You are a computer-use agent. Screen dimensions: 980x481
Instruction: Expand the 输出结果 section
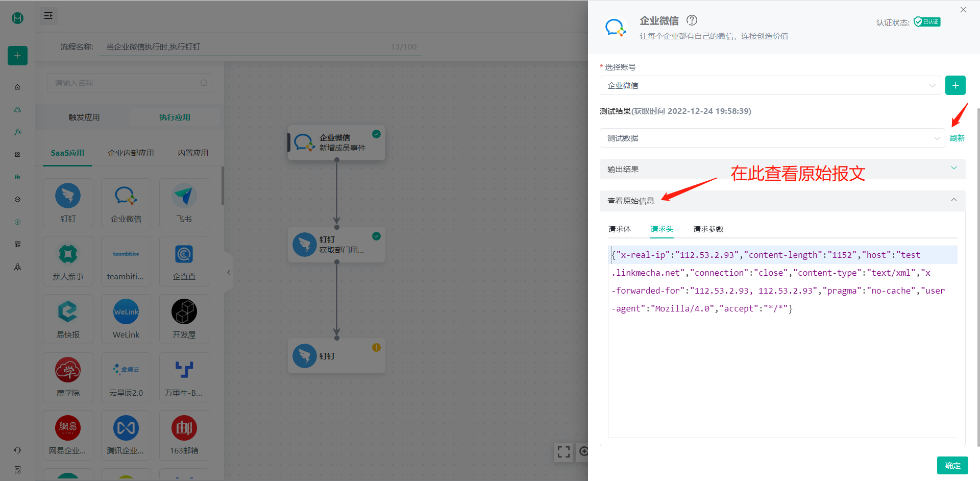point(782,169)
